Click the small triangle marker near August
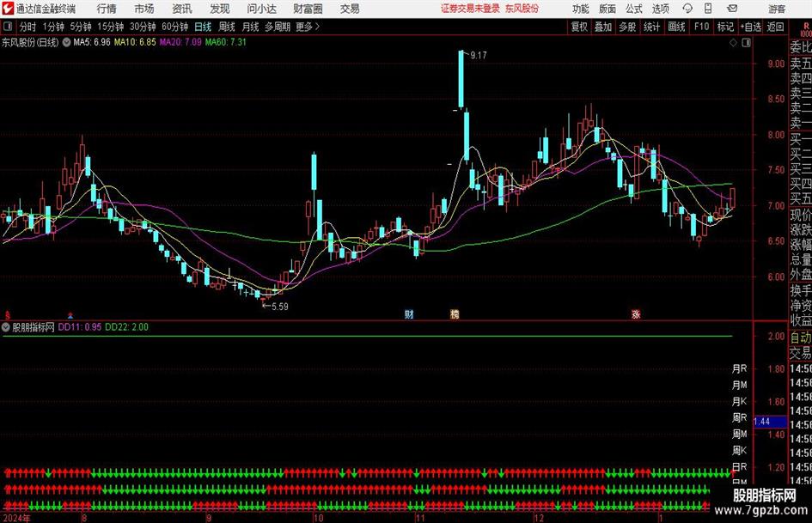 70,314
